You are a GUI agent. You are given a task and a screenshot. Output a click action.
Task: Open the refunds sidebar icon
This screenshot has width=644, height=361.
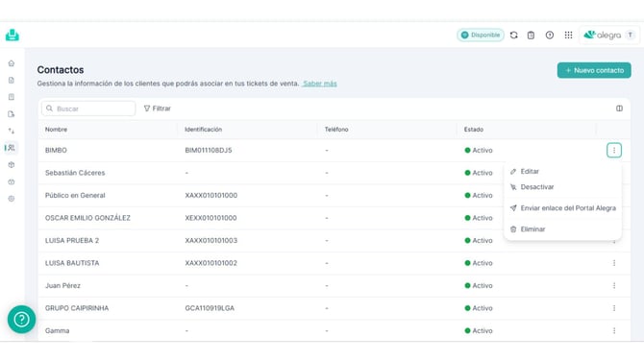[12, 114]
